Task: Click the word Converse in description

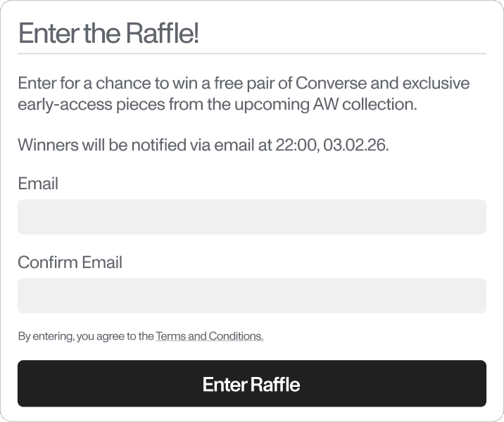Action: pyautogui.click(x=331, y=83)
